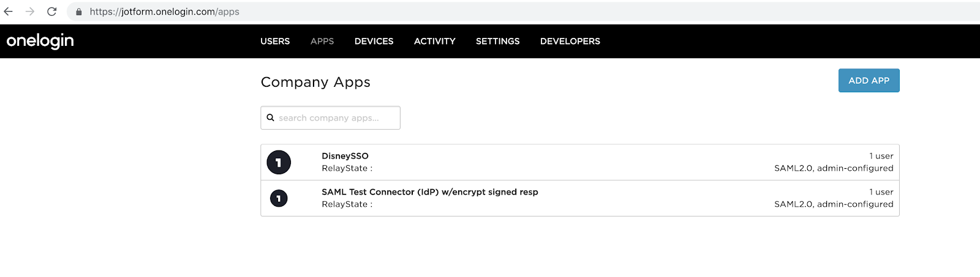Click the magnifier icon in search box
The image size is (980, 277).
tap(270, 118)
